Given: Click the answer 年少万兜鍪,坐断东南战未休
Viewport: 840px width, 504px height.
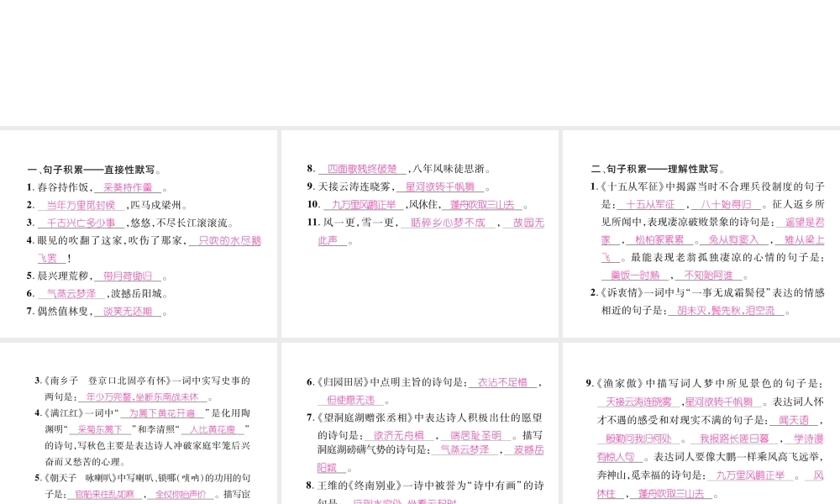Looking at the screenshot, I should click(143, 397).
